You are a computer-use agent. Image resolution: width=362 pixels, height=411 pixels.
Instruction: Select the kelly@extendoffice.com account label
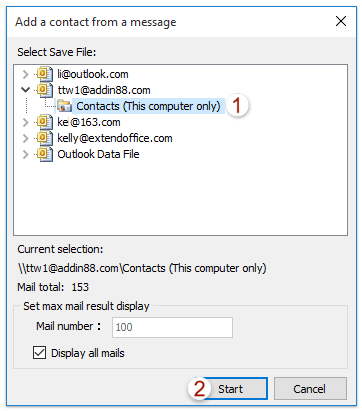coord(115,138)
